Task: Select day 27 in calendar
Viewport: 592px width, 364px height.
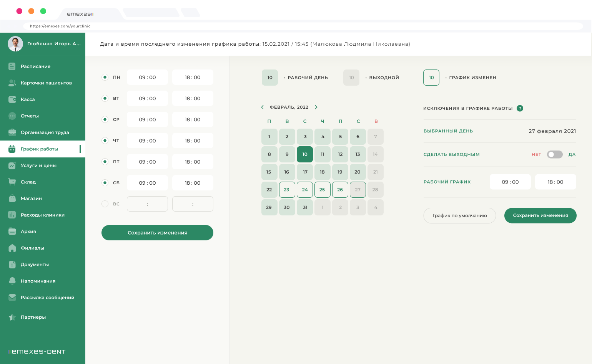Action: coord(358,190)
